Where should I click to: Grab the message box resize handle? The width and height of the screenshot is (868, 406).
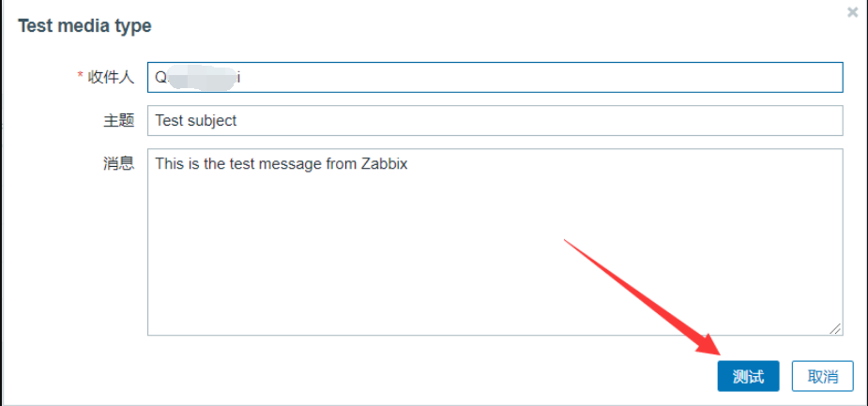click(x=835, y=328)
